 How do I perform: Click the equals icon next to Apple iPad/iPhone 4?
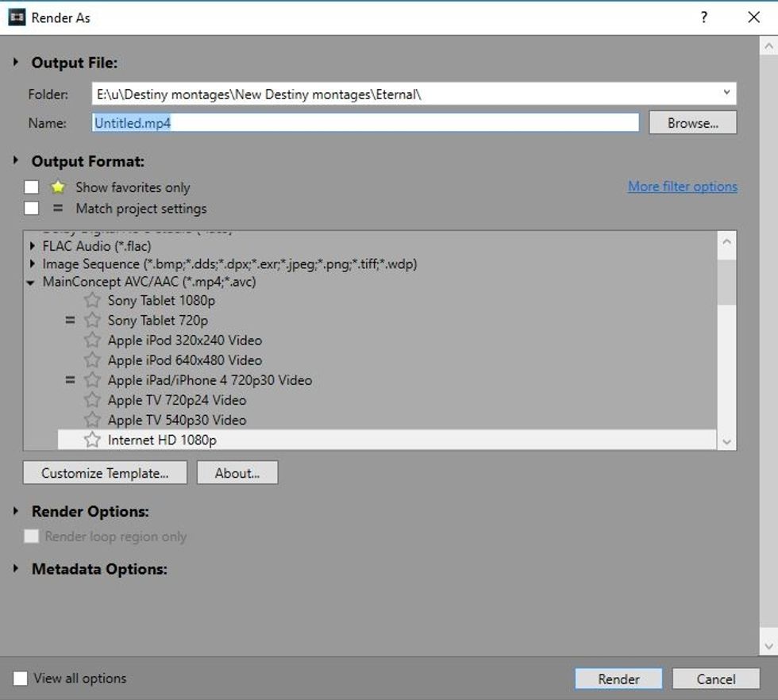pos(71,380)
